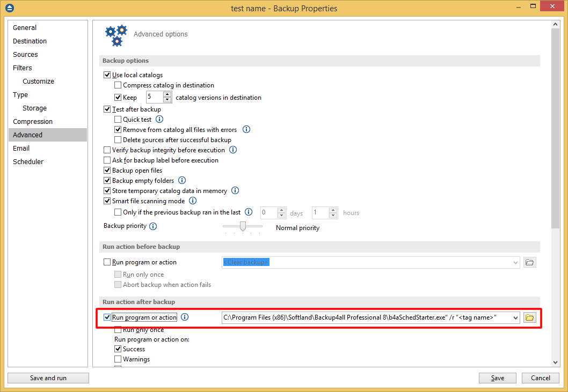Click the scroll up arrow
The width and height of the screenshot is (568, 392).
click(555, 24)
